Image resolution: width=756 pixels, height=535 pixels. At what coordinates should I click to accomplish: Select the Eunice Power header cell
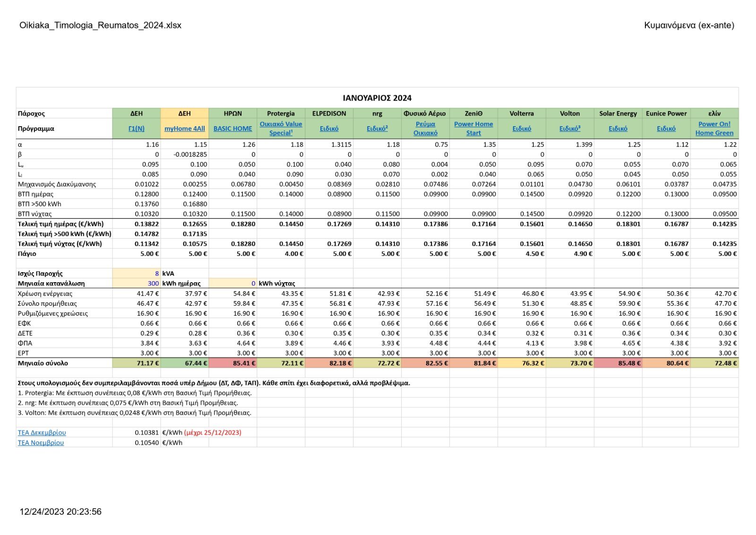tap(666, 113)
